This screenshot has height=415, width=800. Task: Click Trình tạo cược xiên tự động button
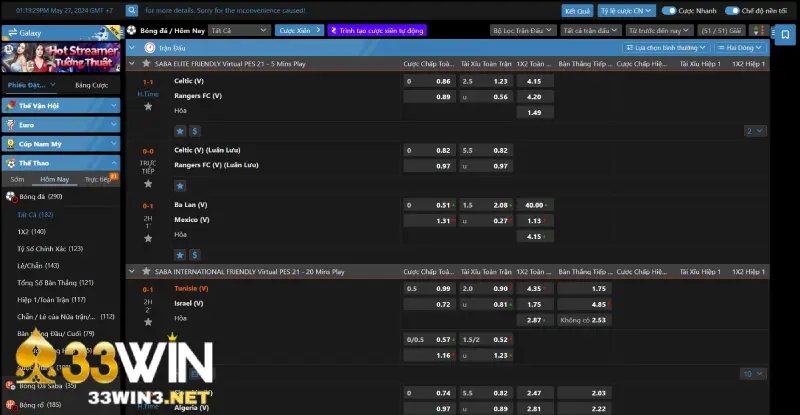coord(377,31)
